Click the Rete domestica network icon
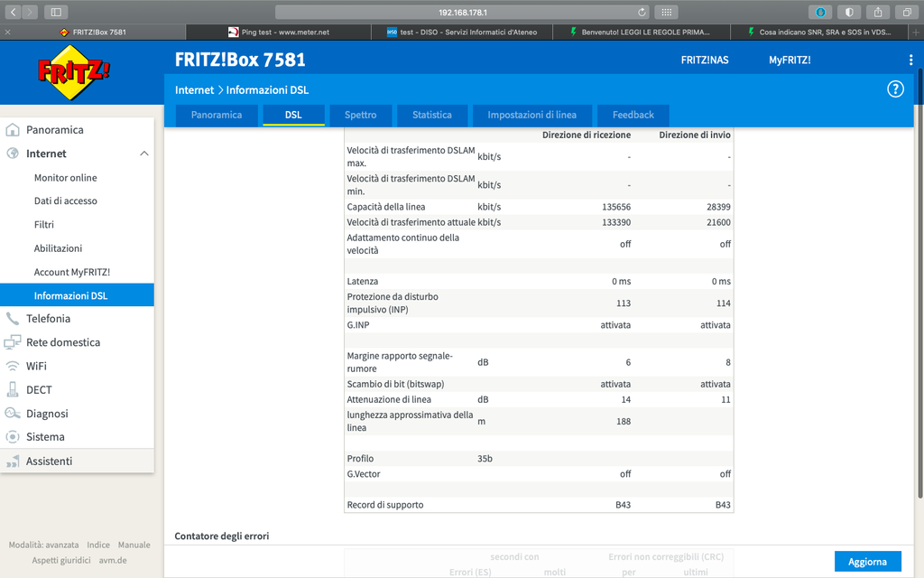The image size is (924, 578). click(13, 342)
